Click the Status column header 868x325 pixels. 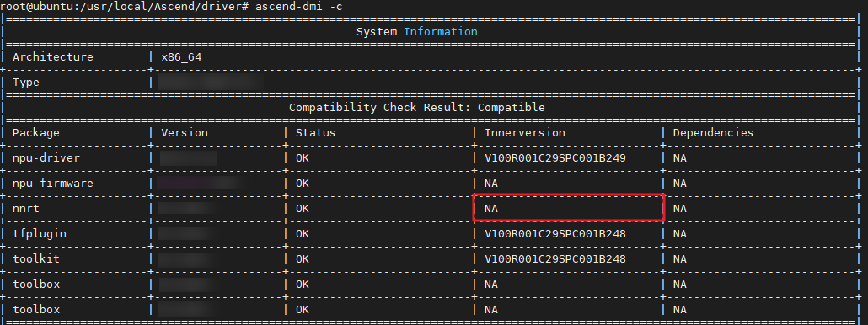(315, 133)
